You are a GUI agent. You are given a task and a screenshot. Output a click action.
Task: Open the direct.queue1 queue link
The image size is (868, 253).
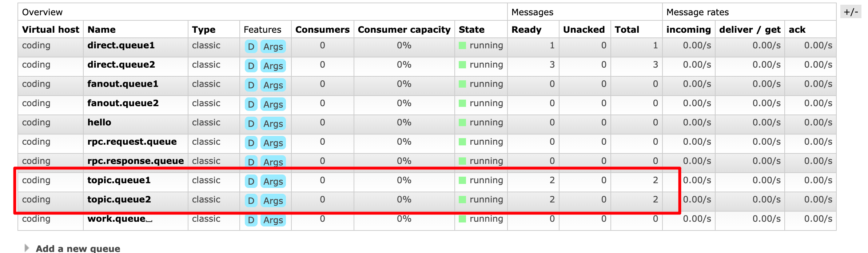[121, 45]
